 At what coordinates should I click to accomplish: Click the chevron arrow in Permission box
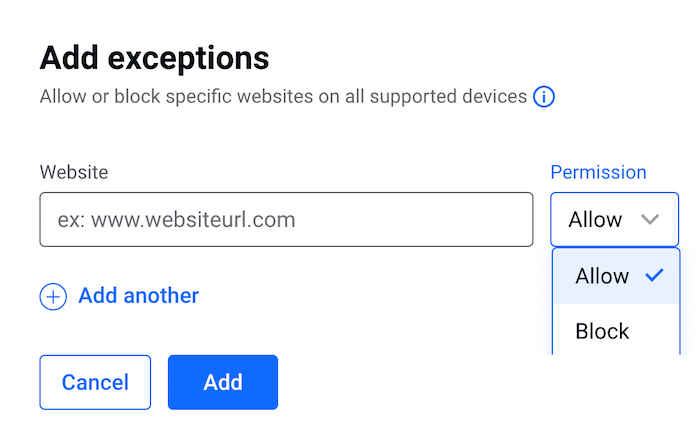tap(650, 220)
